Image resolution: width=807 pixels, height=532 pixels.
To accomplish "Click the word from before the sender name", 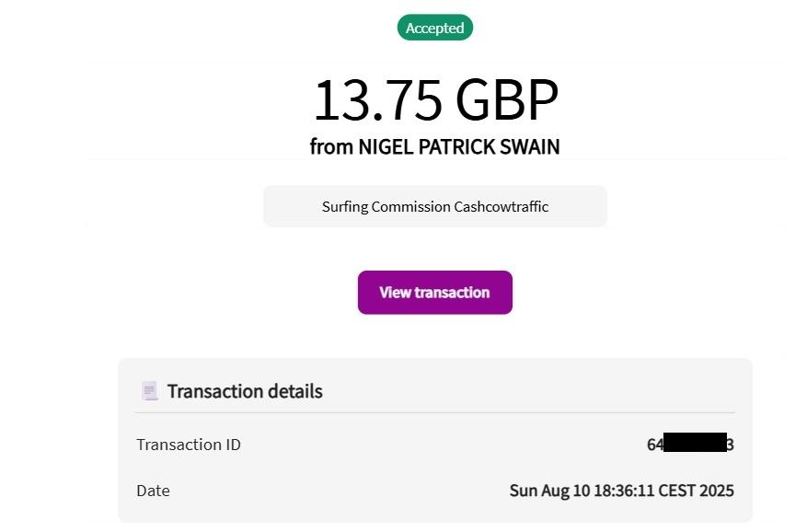I will (331, 146).
